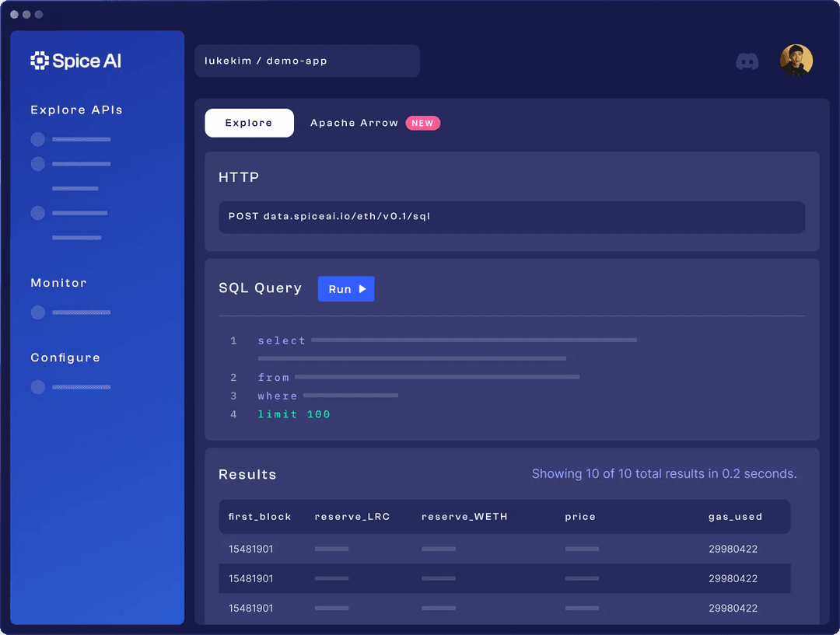
Task: Switch to the Apache Arrow tab
Action: point(354,123)
